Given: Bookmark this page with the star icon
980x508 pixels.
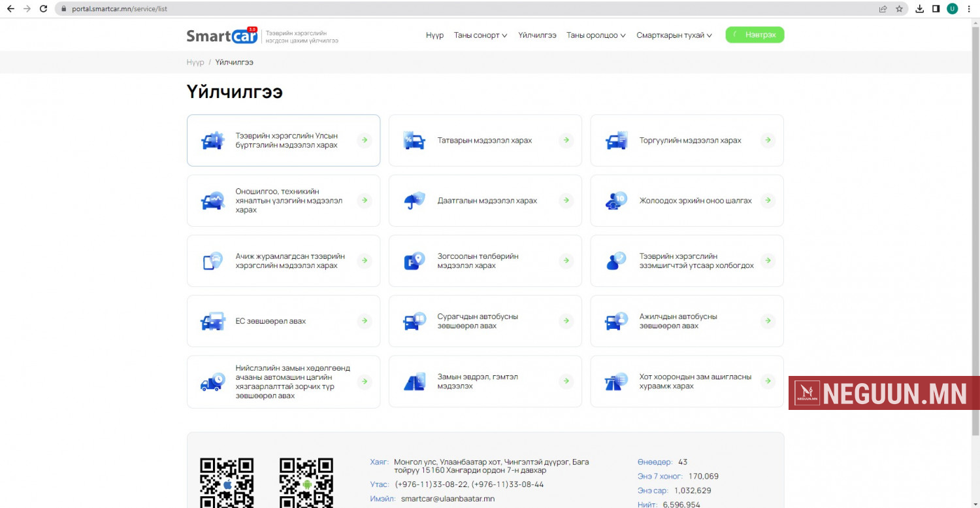Looking at the screenshot, I should coord(899,9).
